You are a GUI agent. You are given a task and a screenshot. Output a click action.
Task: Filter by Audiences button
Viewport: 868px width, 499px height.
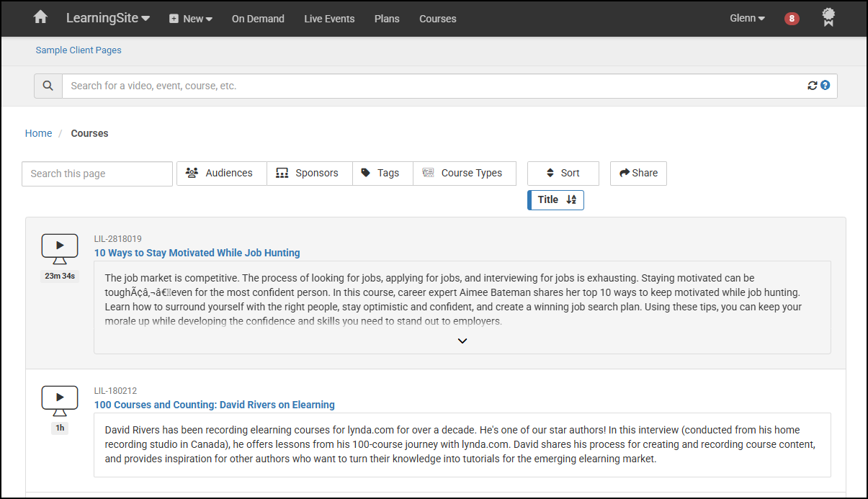221,174
